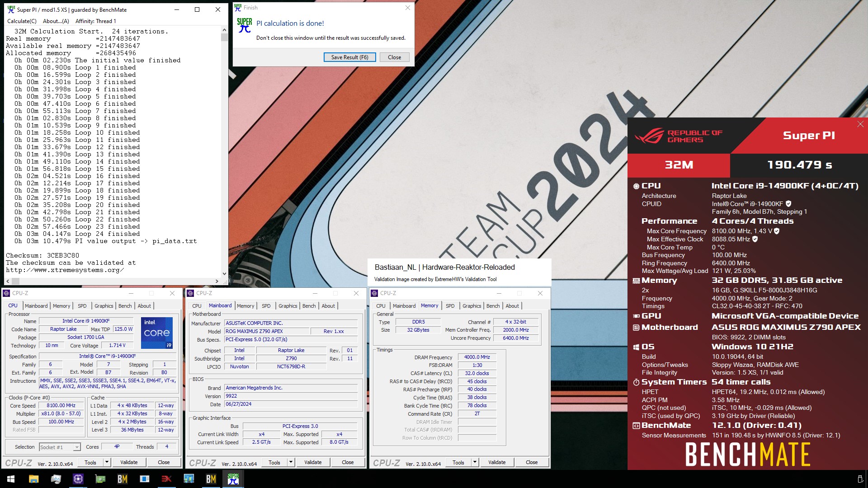Click the Windows OS icon in BenchMate panel
Viewport: 868px width, 488px height.
coord(636,347)
